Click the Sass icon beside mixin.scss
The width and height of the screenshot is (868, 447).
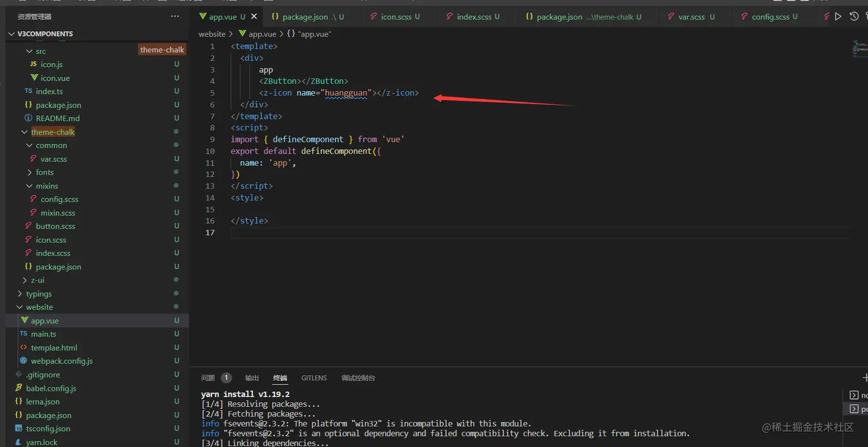click(x=33, y=213)
